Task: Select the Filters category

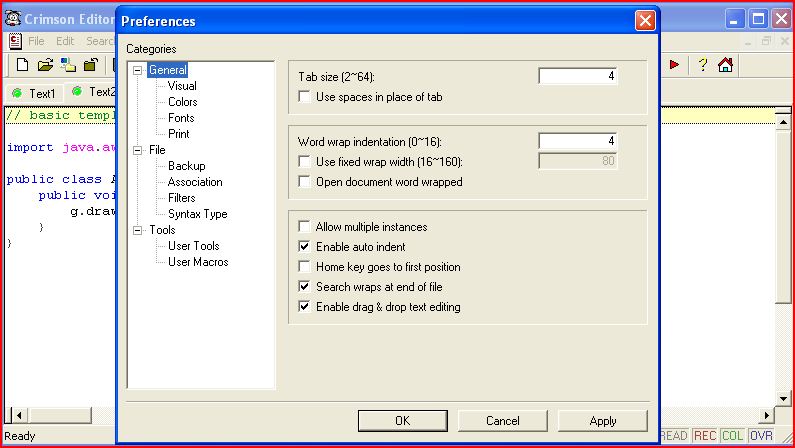Action: 182,198
